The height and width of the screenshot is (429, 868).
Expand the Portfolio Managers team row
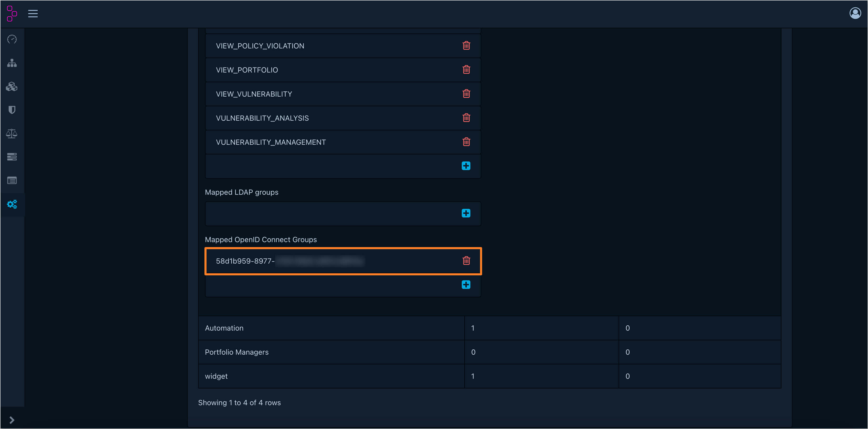237,352
